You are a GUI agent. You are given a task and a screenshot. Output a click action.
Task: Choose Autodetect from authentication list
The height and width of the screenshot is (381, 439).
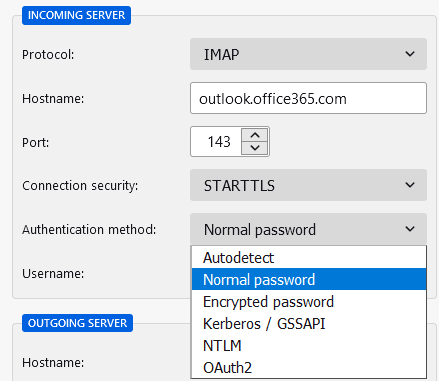tap(309, 257)
